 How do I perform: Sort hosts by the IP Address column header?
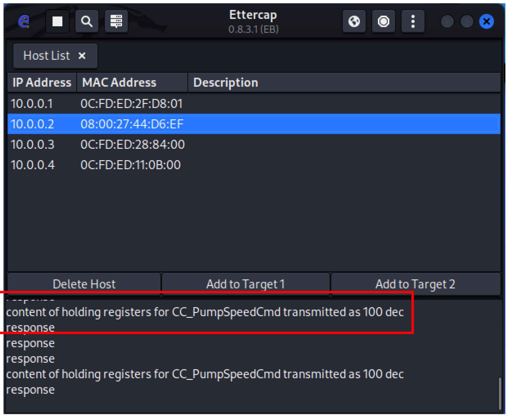(42, 82)
